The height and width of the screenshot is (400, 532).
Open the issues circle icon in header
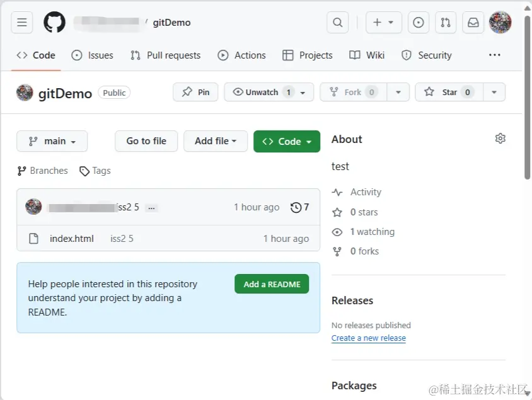click(418, 23)
